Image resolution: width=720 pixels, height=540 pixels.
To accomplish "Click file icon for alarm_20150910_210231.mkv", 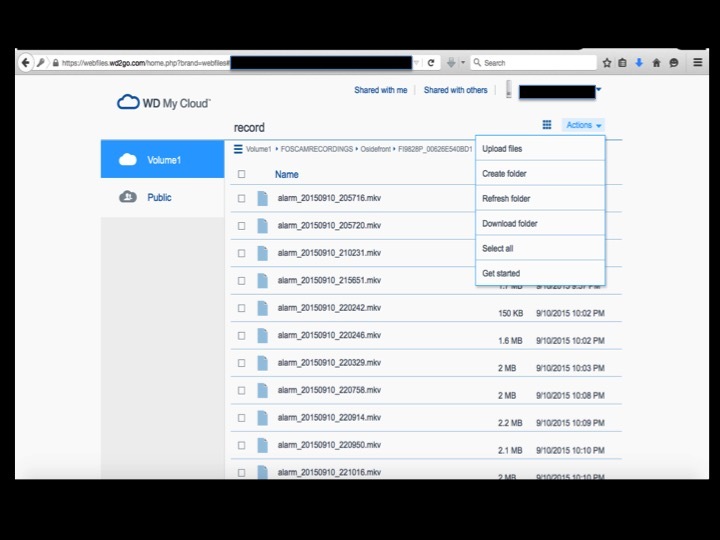I will 262,253.
